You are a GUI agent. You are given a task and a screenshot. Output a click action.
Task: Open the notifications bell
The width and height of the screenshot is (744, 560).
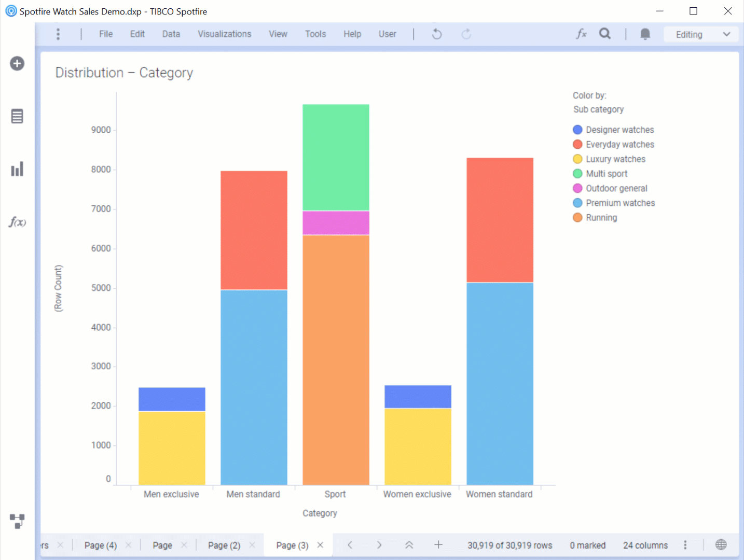coord(645,34)
